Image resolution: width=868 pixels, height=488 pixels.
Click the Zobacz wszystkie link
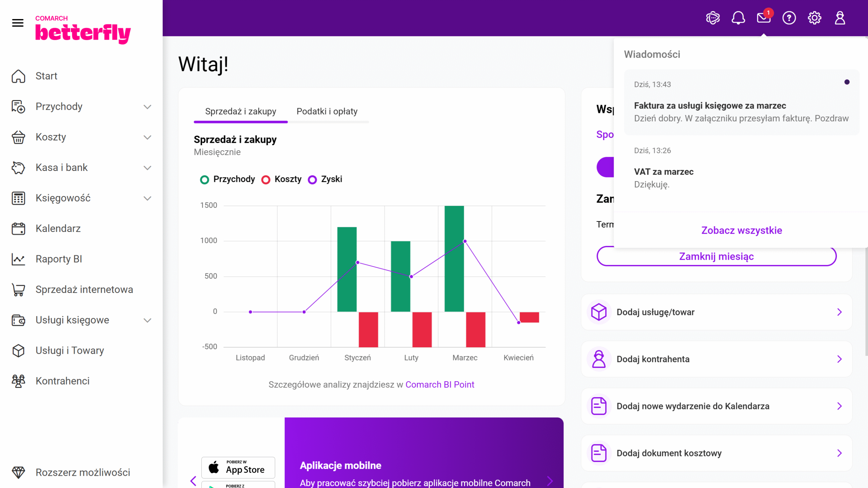tap(742, 230)
